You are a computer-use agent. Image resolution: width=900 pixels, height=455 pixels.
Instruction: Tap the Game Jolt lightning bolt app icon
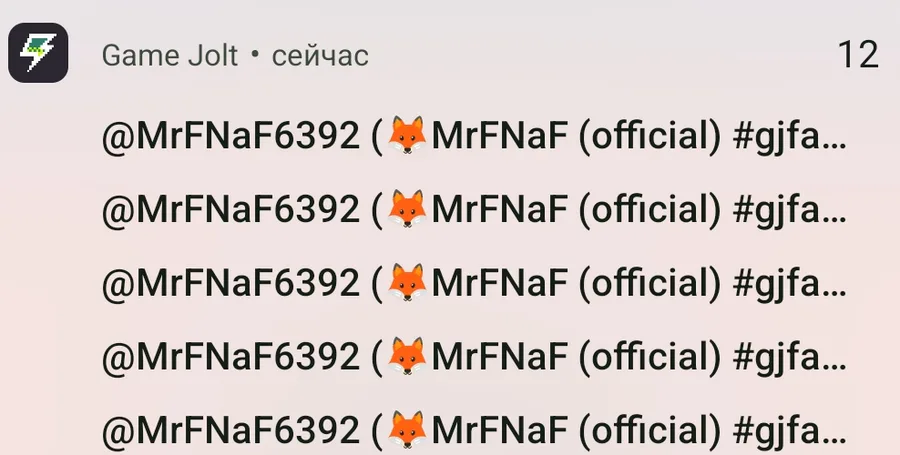click(x=38, y=53)
